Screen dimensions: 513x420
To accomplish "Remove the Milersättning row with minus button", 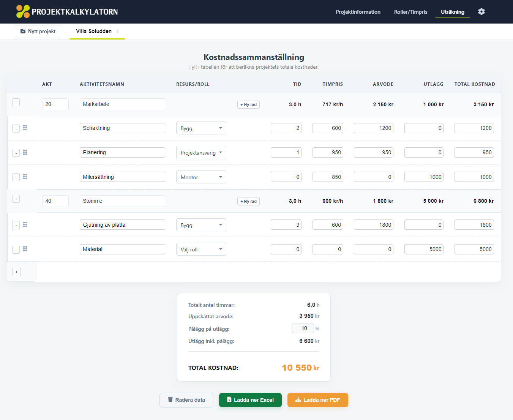I will (16, 177).
